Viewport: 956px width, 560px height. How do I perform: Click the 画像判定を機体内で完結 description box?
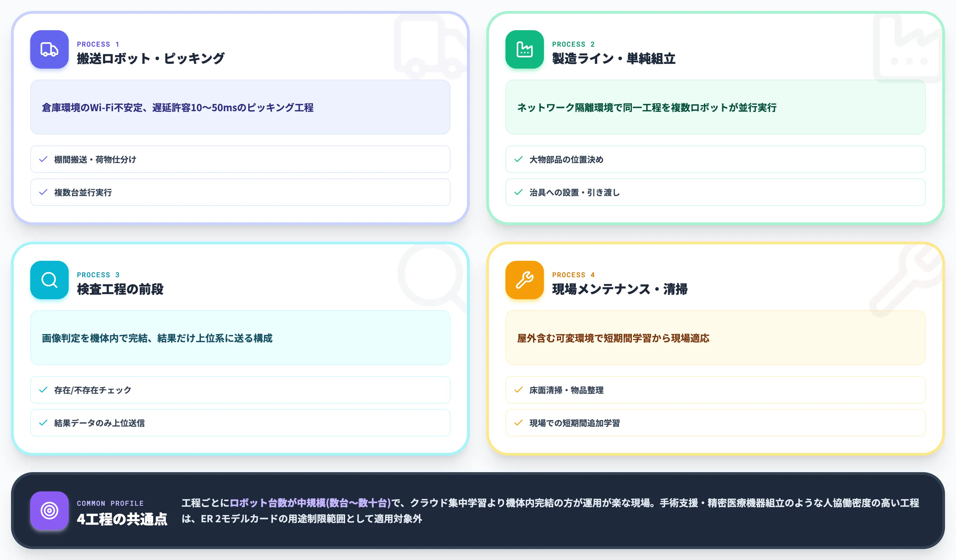tap(240, 337)
